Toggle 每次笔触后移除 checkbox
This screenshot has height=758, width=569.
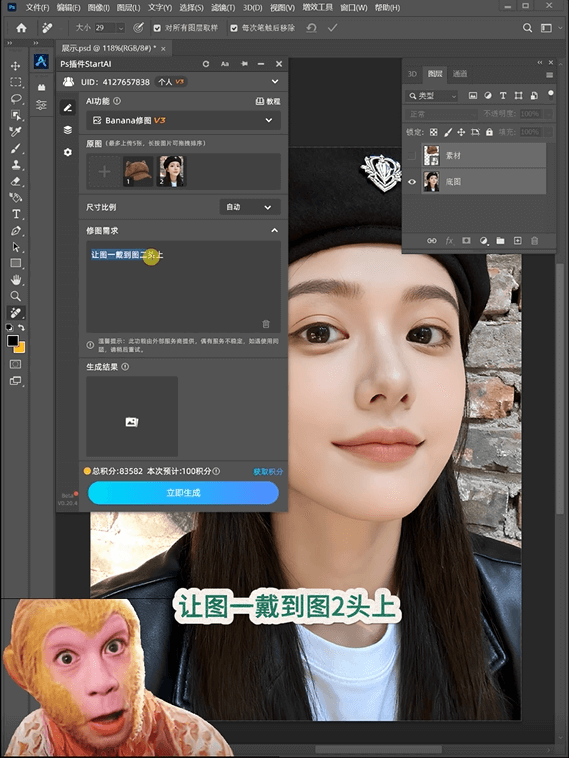click(234, 28)
